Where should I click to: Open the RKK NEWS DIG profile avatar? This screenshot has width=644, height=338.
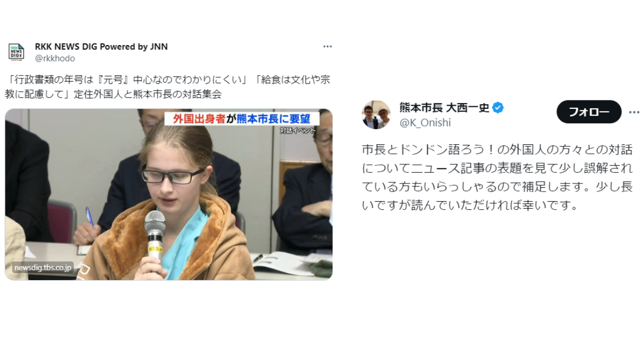click(16, 52)
